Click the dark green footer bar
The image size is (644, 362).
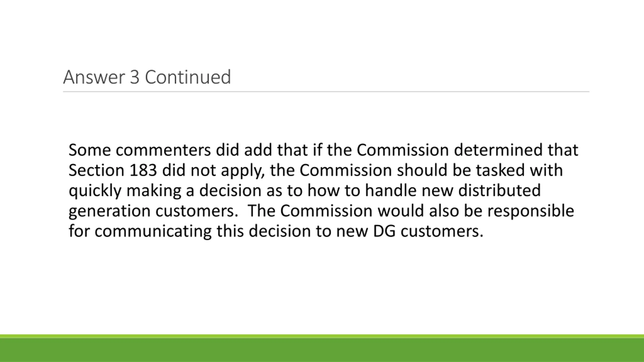coord(322,350)
